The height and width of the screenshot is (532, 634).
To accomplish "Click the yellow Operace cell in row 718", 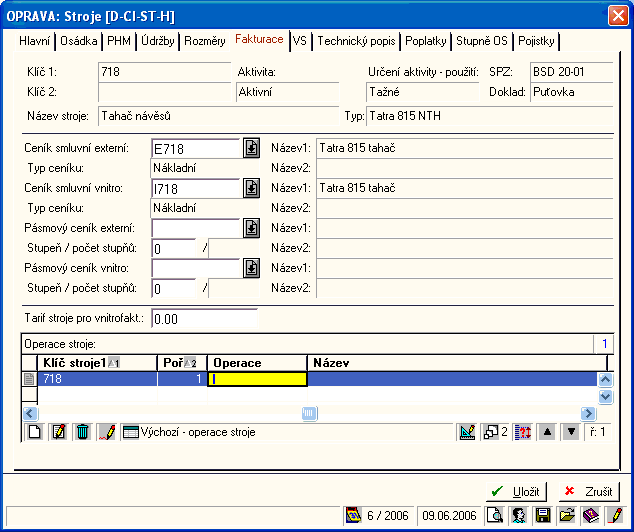I will (x=257, y=379).
